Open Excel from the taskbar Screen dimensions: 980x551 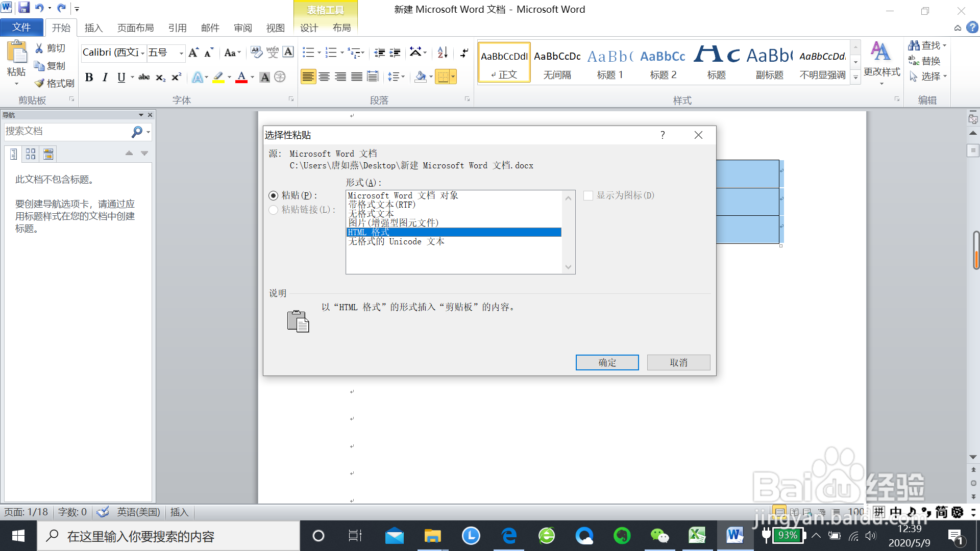[697, 536]
